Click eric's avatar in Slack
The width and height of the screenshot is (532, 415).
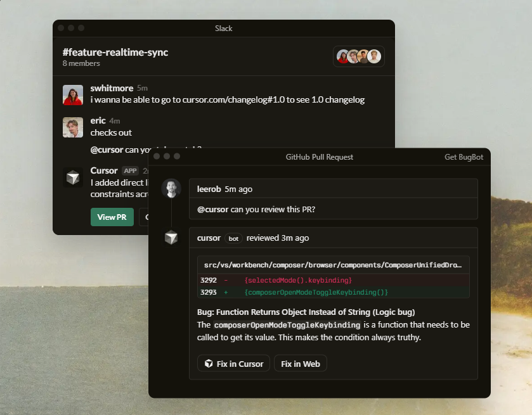(73, 127)
